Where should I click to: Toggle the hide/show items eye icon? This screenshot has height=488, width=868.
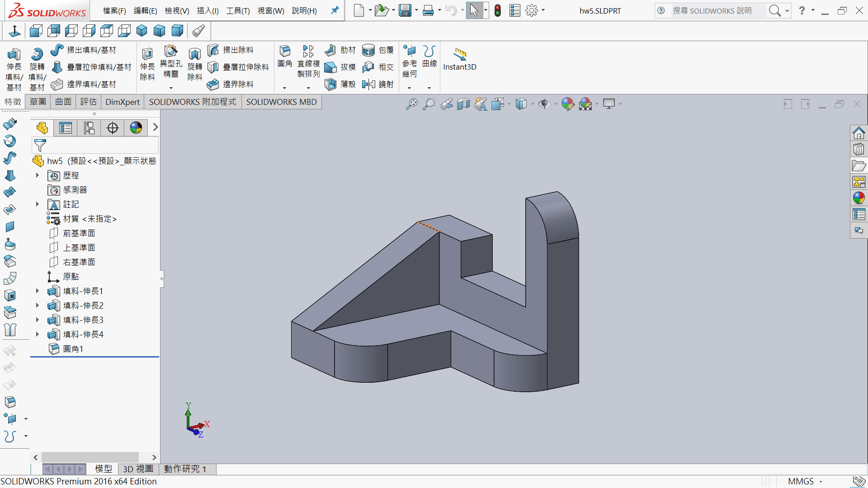point(544,104)
